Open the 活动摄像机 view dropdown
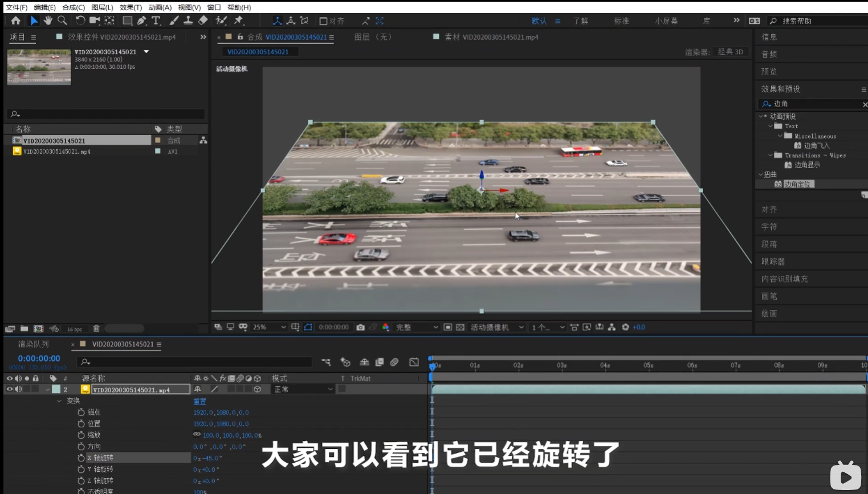 [x=496, y=327]
